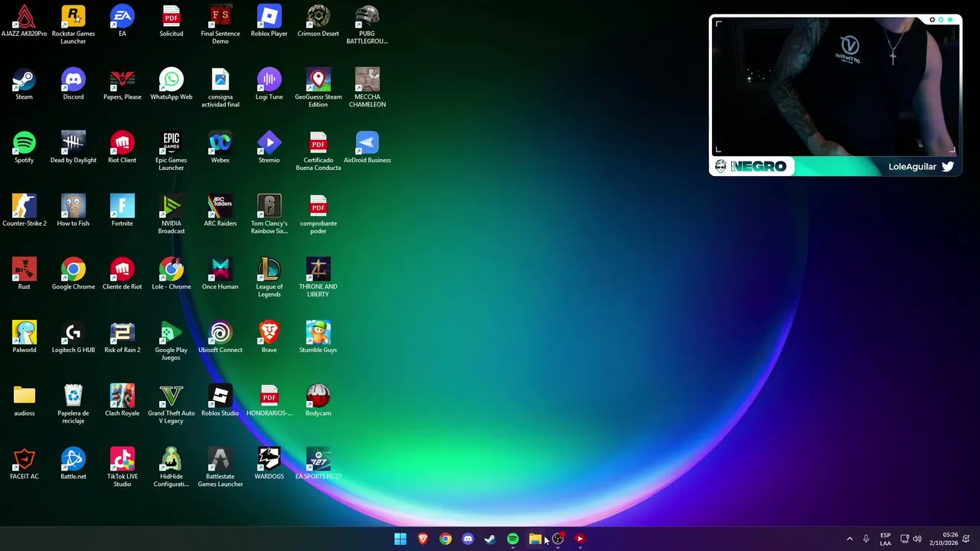Viewport: 980px width, 551px height.
Task: Open the volume speaker tray icon
Action: coord(917,539)
